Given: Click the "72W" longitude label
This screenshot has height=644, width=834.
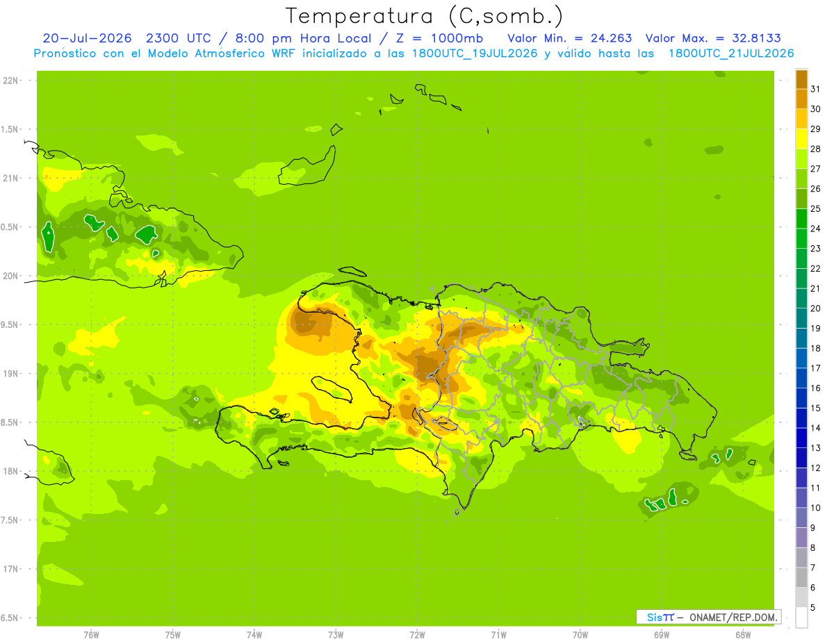Looking at the screenshot, I should pos(417,635).
